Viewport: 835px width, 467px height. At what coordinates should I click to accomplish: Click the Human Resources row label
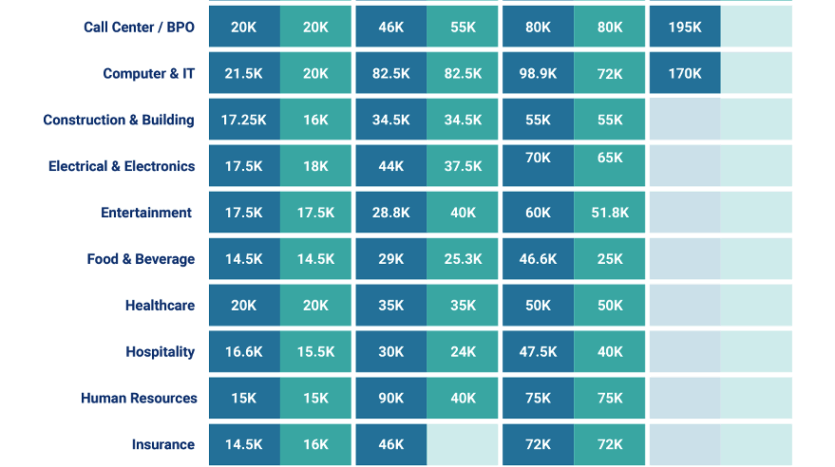click(139, 398)
